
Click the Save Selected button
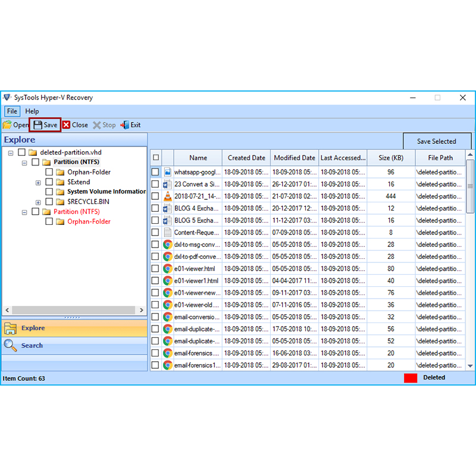437,141
